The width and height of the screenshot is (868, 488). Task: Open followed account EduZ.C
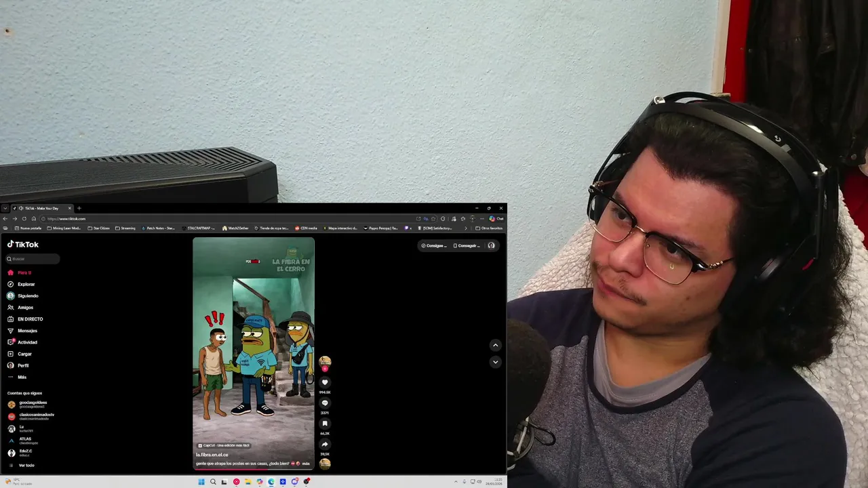pos(20,452)
